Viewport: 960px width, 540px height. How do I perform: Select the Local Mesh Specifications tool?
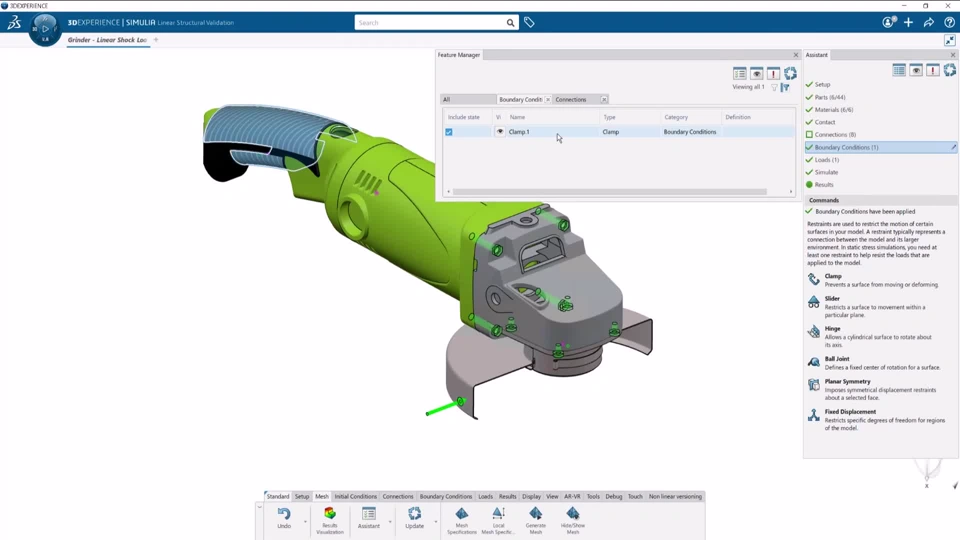coord(498,519)
